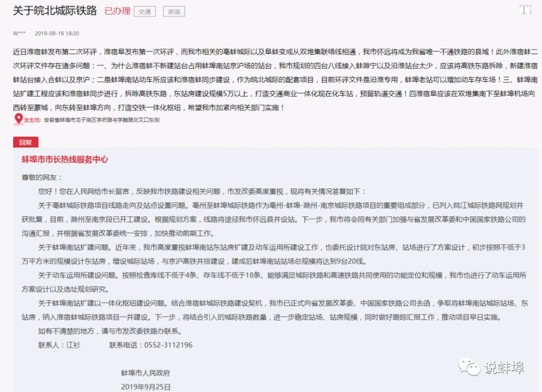Click the reply date 2019年9月25日
542x392 pixels.
pyautogui.click(x=146, y=386)
